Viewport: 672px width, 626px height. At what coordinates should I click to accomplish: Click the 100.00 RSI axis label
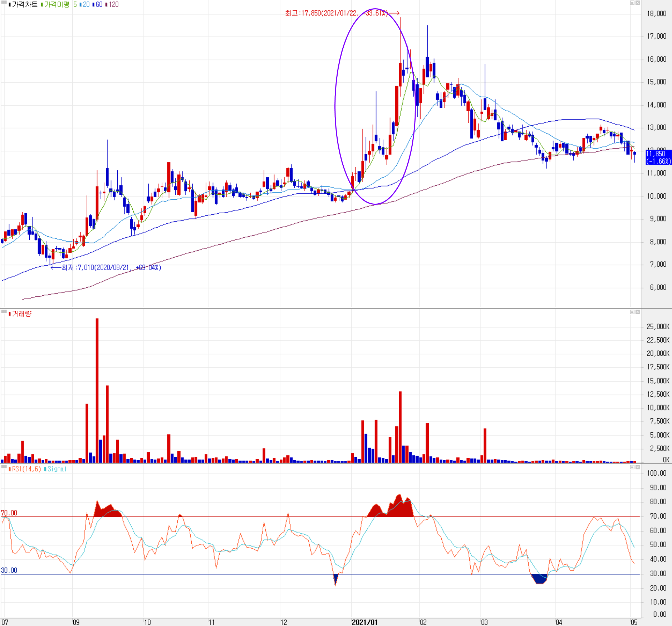(x=657, y=473)
